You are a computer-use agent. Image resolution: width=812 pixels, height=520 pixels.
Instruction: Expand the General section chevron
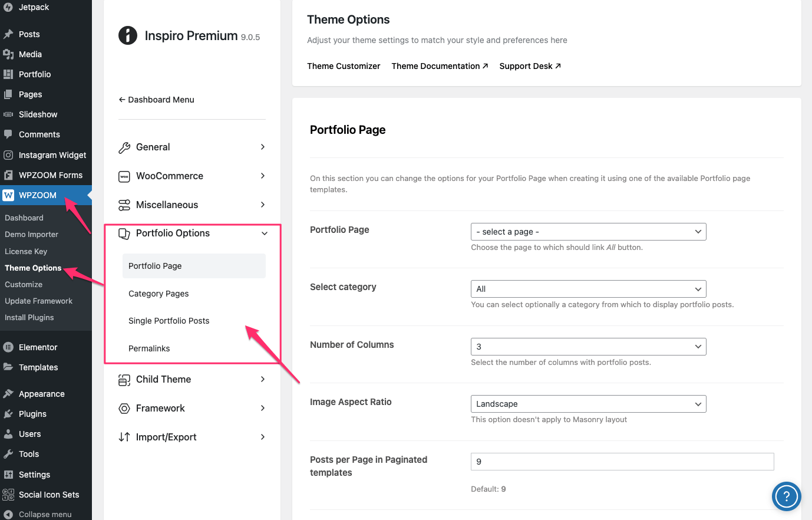click(x=263, y=147)
